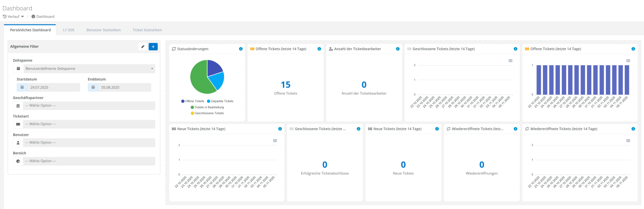
Task: Click the Anzahl der Ticketbearbeiter zero value
Action: tap(364, 85)
